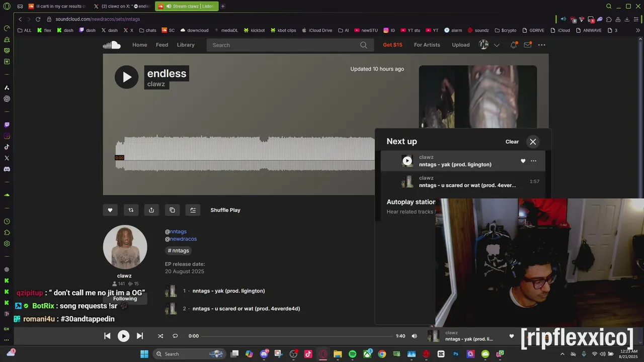Share the playlist via the share icon
Image resolution: width=644 pixels, height=362 pixels.
[151, 210]
